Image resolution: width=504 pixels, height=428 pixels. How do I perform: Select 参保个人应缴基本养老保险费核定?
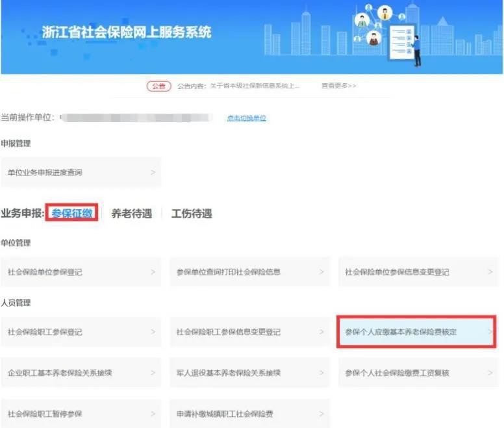[418, 332]
